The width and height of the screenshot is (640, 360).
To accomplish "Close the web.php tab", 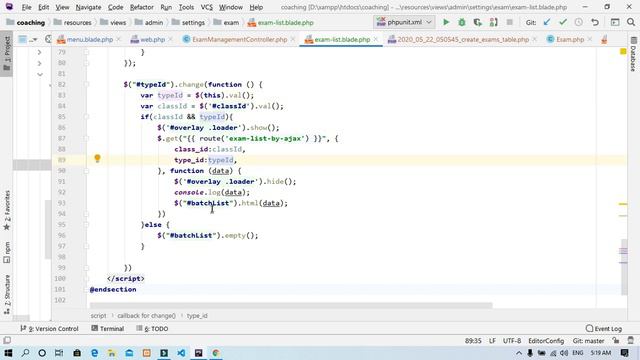I will (171, 40).
